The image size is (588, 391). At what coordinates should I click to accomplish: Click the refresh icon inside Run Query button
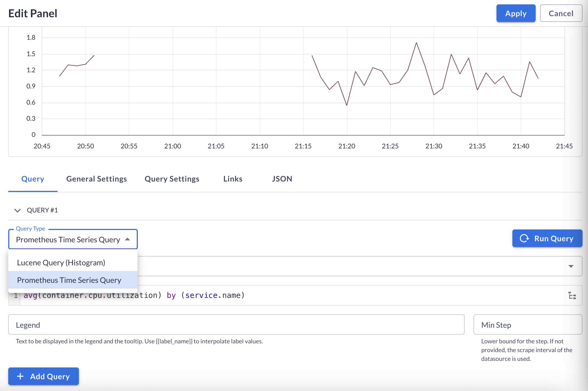pyautogui.click(x=525, y=238)
